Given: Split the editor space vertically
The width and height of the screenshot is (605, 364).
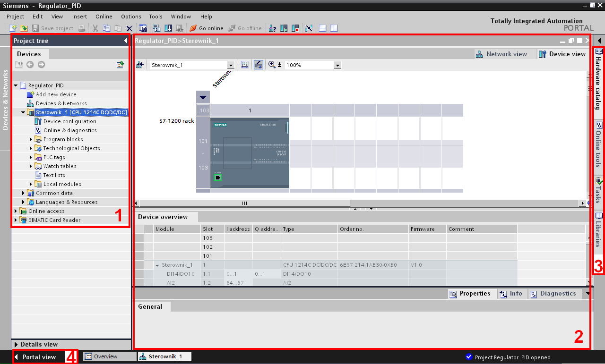Looking at the screenshot, I should (x=334, y=28).
